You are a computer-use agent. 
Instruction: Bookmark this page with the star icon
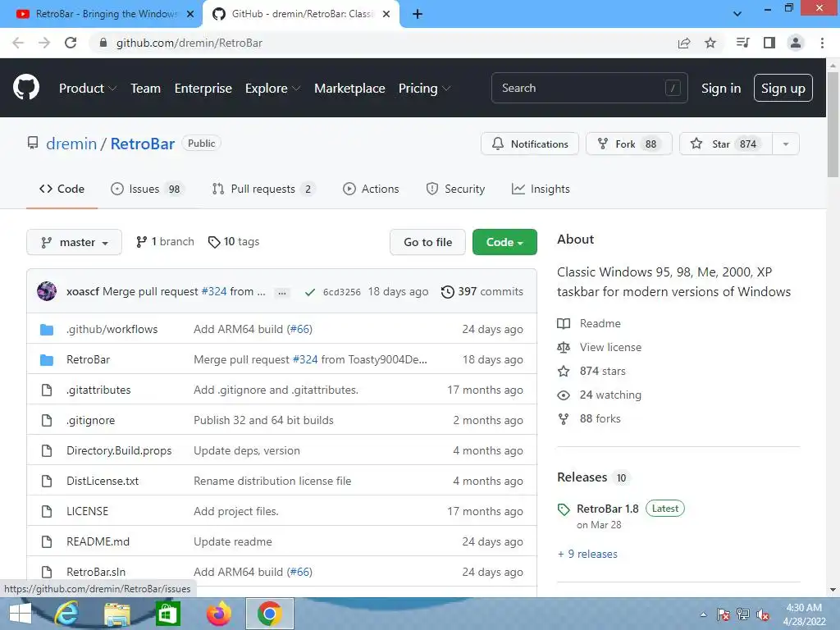pyautogui.click(x=710, y=43)
